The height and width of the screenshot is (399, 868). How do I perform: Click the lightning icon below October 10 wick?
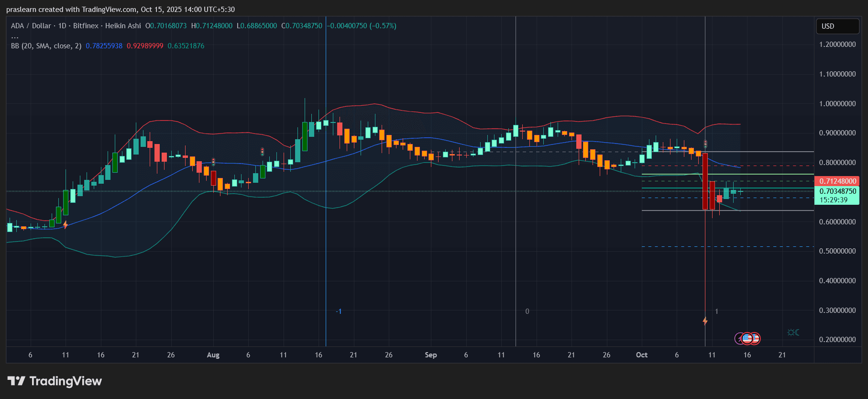pos(705,321)
